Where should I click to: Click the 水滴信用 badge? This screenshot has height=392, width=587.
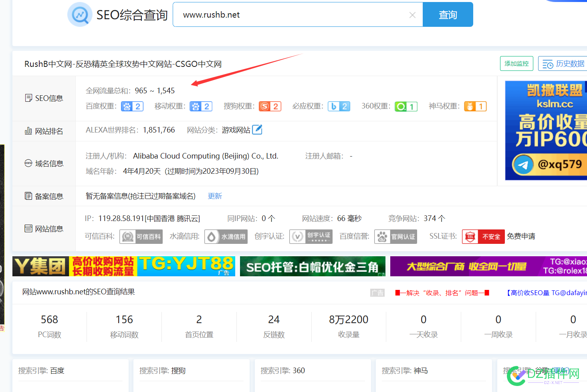pos(226,237)
